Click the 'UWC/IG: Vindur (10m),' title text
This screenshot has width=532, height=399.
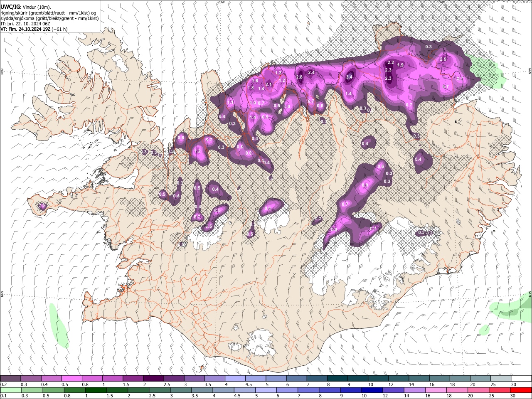pyautogui.click(x=26, y=7)
